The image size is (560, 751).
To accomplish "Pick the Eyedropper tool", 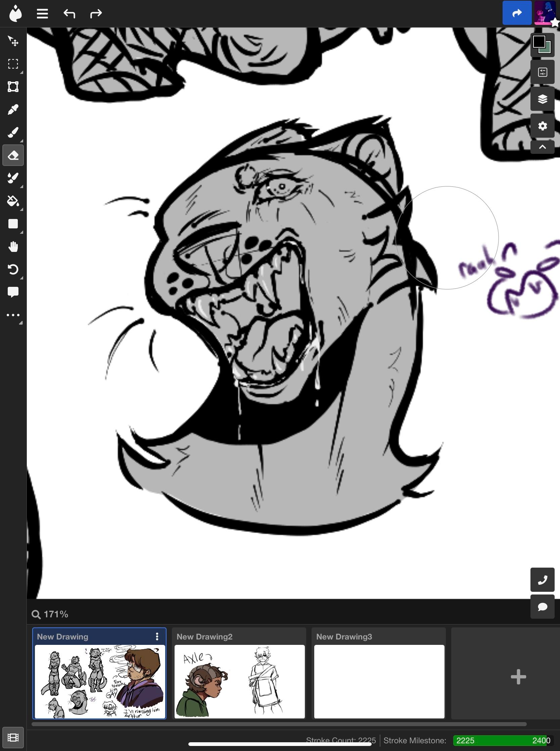I will pos(13,109).
